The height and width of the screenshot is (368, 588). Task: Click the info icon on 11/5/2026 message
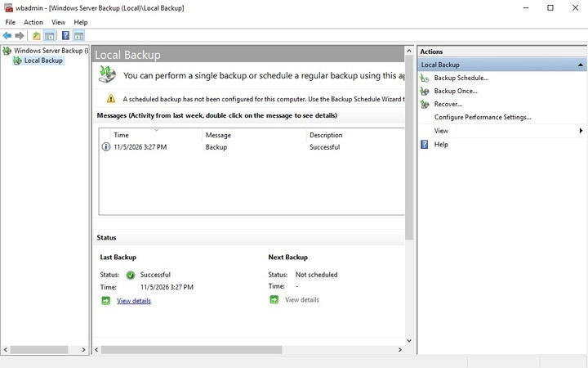(106, 147)
